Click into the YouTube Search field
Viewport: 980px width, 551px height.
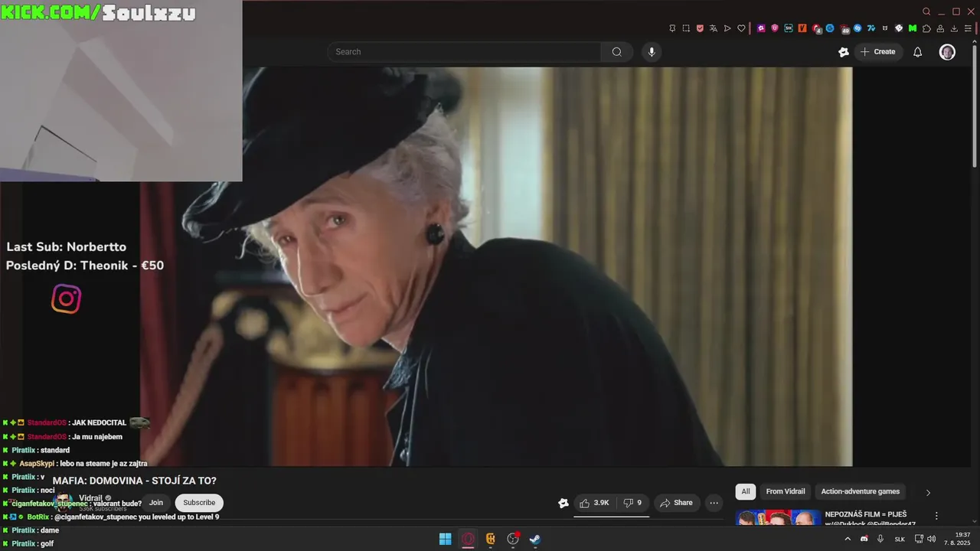point(464,52)
